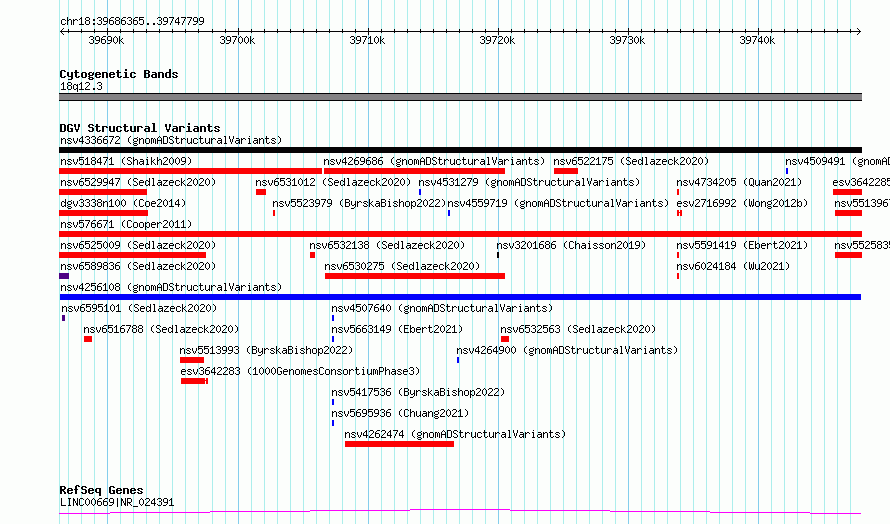890x524 pixels.
Task: Select nsv6024184 (Wu2021) label
Action: (733, 266)
